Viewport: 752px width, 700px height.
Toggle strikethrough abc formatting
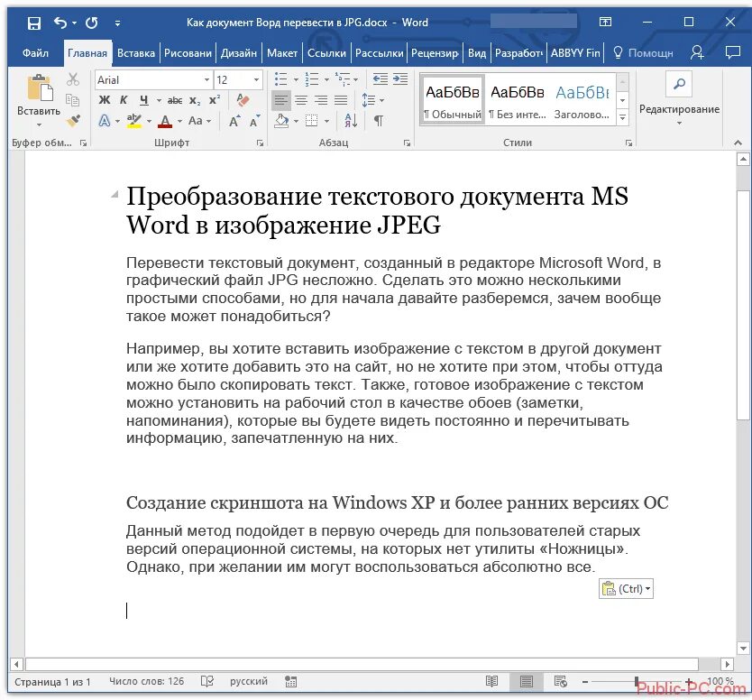coord(175,100)
